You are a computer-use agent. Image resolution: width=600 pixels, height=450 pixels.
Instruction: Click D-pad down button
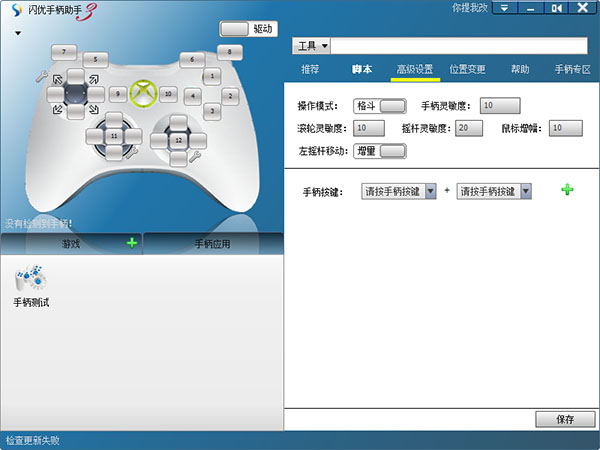(x=76, y=111)
